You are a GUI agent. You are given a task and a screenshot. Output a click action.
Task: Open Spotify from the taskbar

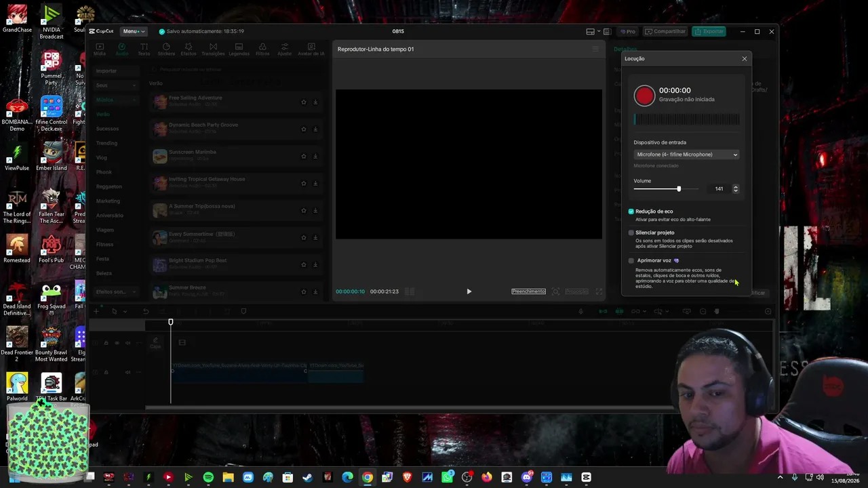click(x=208, y=477)
